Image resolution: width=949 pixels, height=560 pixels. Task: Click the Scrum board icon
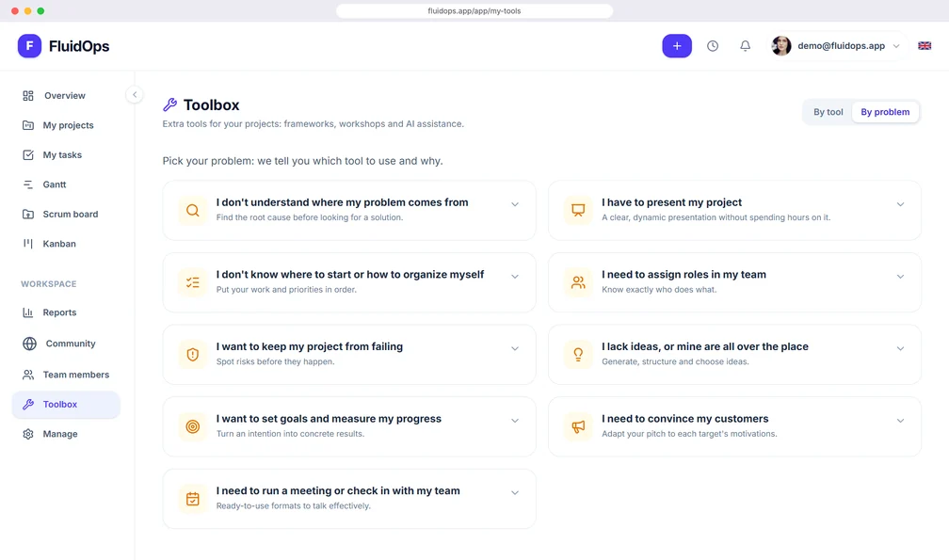point(28,214)
